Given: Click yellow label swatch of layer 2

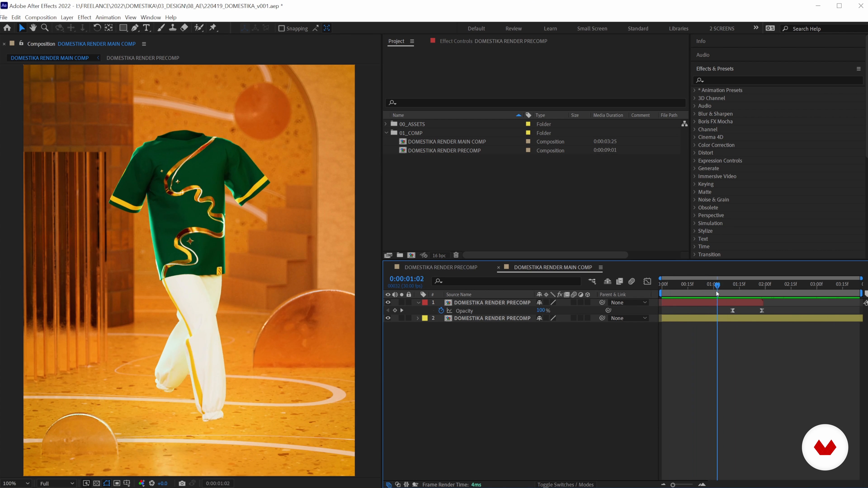Looking at the screenshot, I should pos(425,318).
